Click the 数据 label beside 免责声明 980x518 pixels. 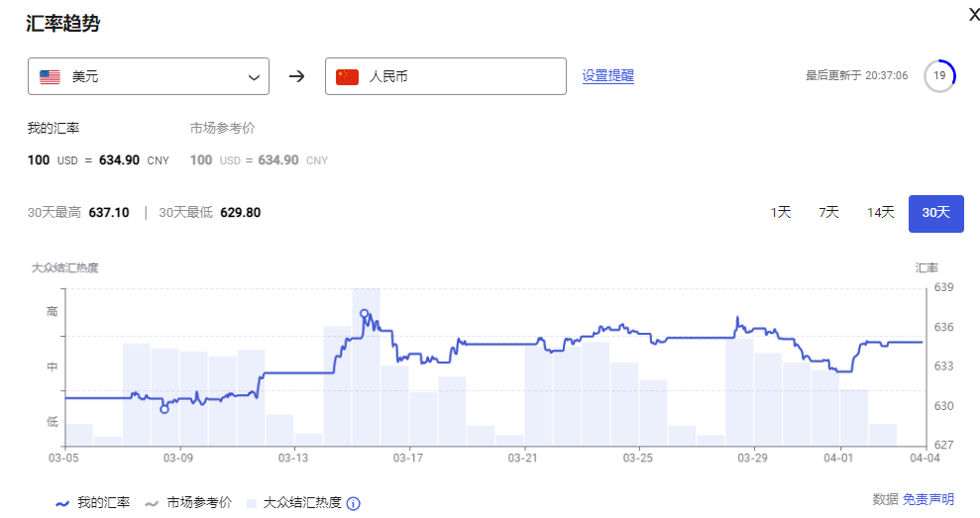point(886,499)
